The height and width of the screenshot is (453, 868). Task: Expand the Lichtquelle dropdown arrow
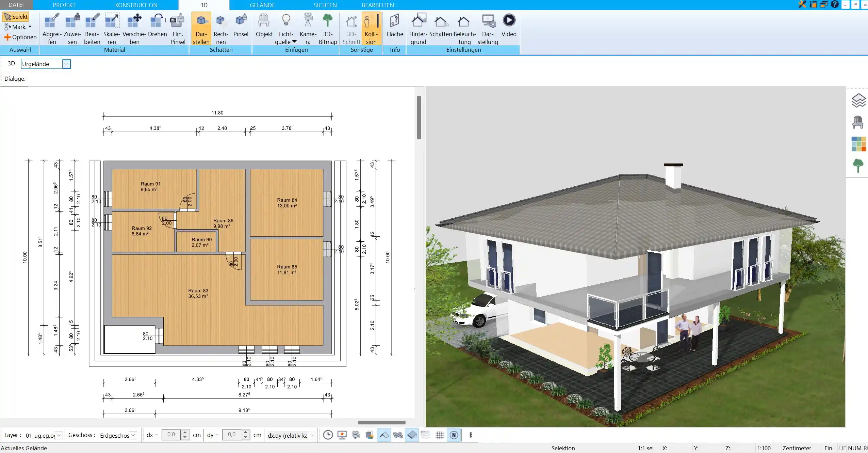[295, 42]
